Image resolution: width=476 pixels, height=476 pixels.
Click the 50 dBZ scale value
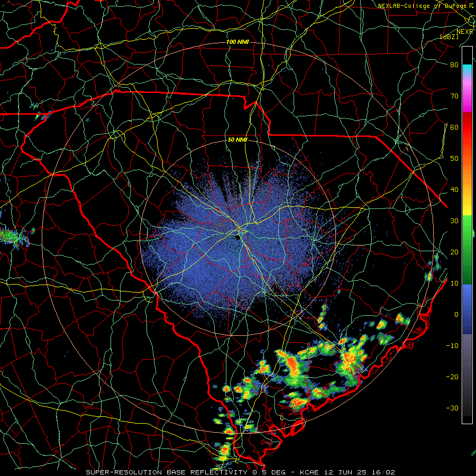click(454, 159)
